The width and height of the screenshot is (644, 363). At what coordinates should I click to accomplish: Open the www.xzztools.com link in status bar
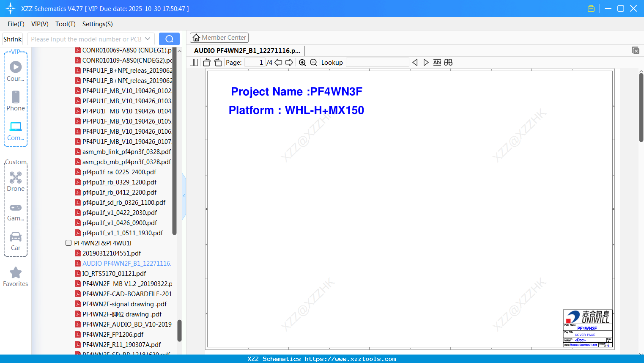coord(350,359)
